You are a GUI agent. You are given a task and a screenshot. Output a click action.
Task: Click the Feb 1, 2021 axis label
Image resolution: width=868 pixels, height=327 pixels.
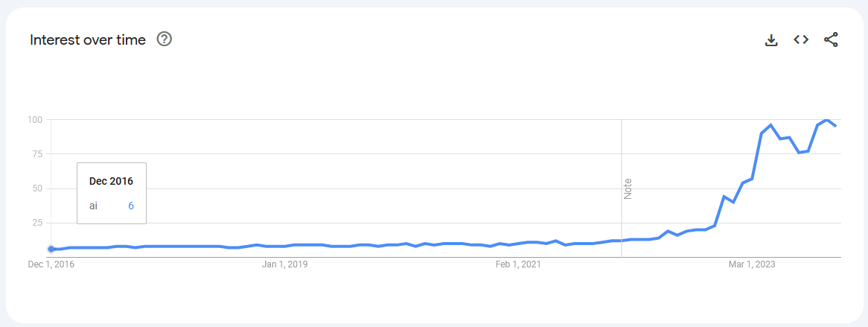tap(517, 264)
